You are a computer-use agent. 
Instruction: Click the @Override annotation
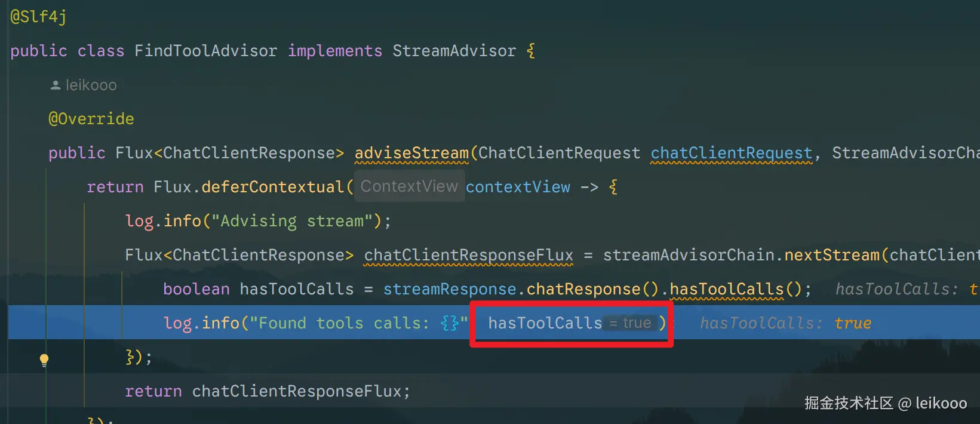[91, 119]
